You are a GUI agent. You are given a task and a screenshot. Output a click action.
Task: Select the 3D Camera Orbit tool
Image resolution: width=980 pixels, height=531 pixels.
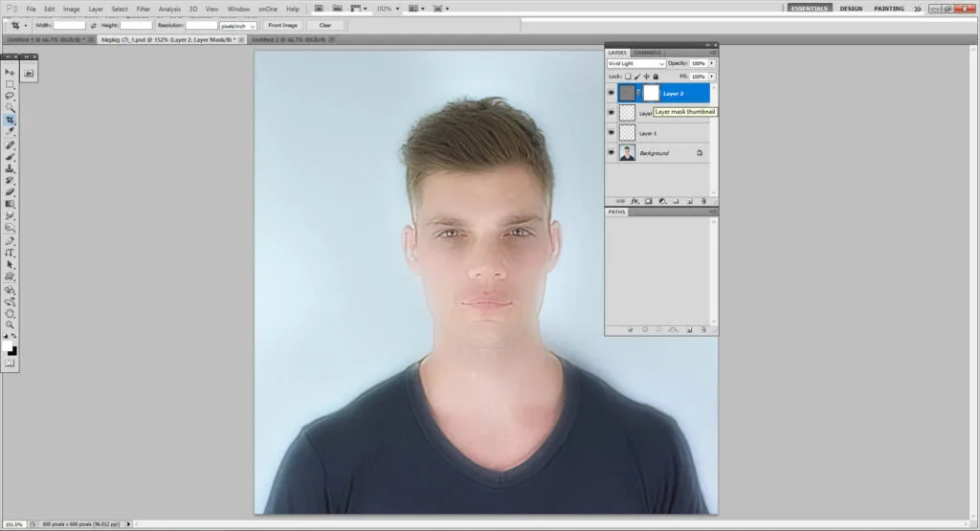pyautogui.click(x=10, y=302)
